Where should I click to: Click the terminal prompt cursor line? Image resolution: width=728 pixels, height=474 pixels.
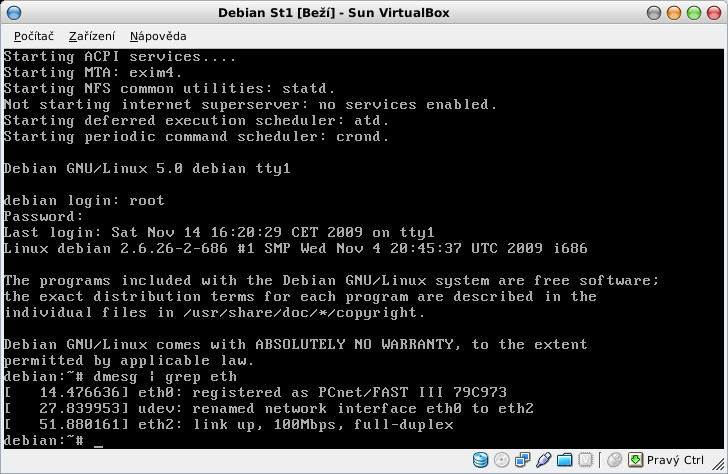click(98, 441)
